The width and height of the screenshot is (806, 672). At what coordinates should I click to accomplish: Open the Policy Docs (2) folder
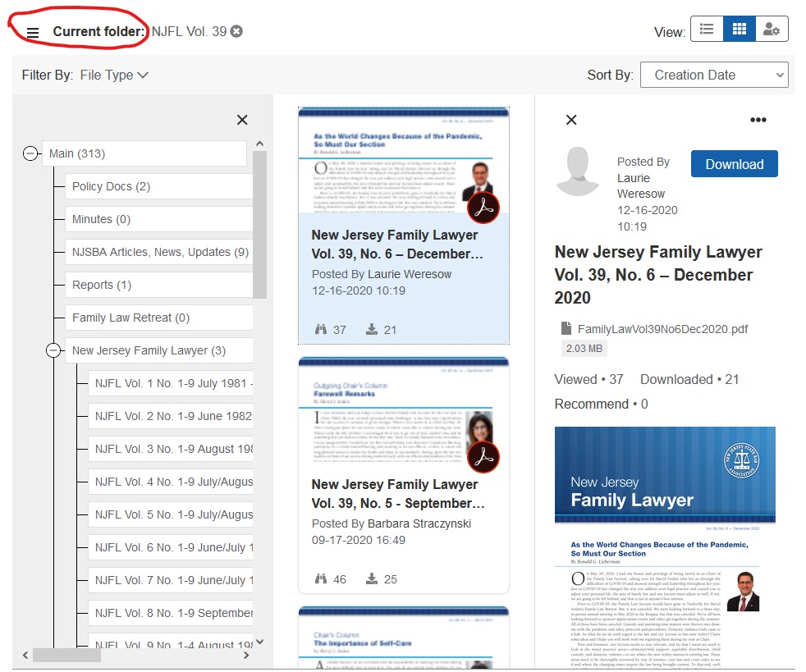pyautogui.click(x=159, y=186)
